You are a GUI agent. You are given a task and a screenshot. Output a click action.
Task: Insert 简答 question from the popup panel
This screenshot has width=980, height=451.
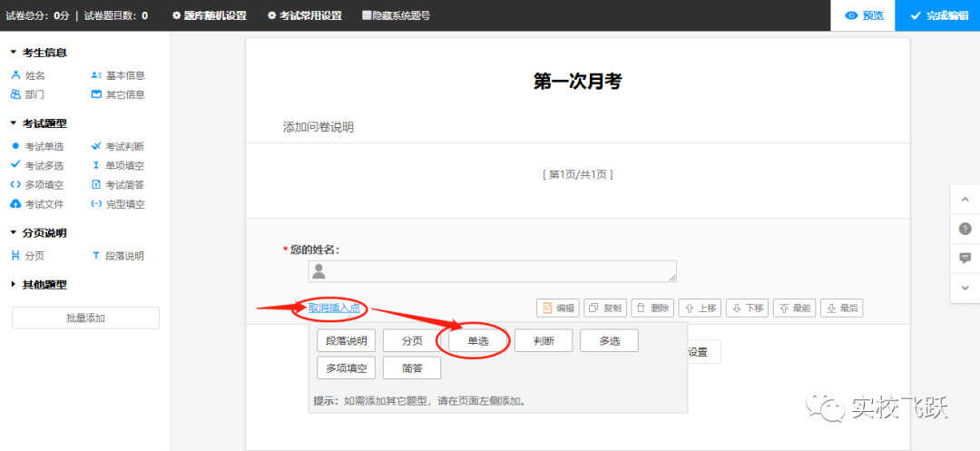click(x=412, y=368)
